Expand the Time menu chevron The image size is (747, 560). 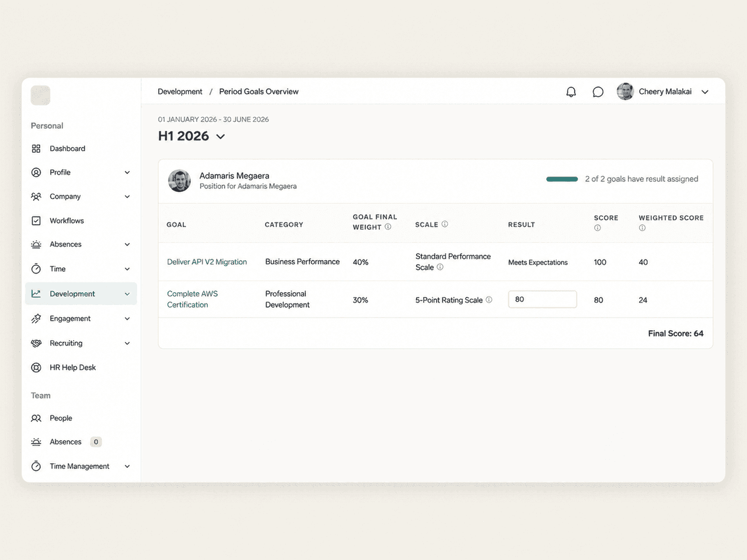pyautogui.click(x=127, y=269)
